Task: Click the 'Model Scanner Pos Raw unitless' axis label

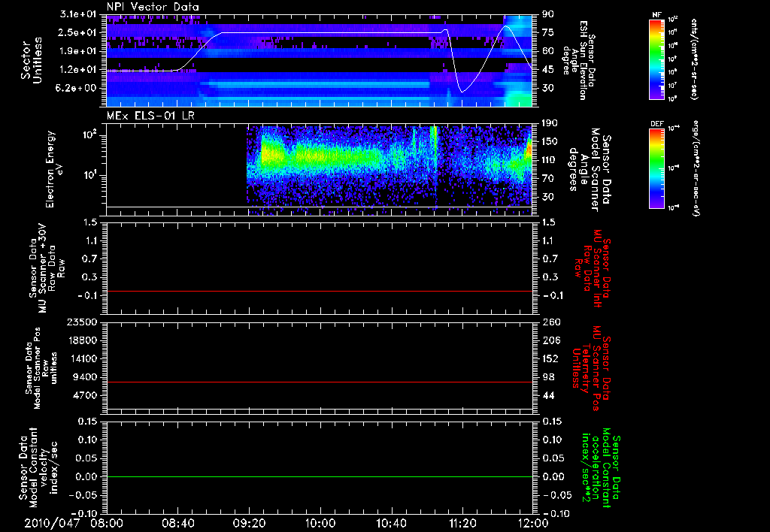Action: click(x=41, y=368)
